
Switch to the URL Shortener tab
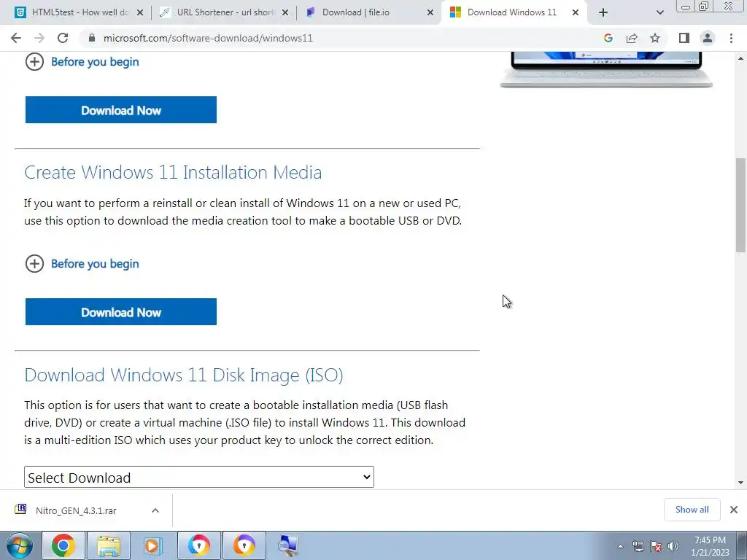(225, 12)
